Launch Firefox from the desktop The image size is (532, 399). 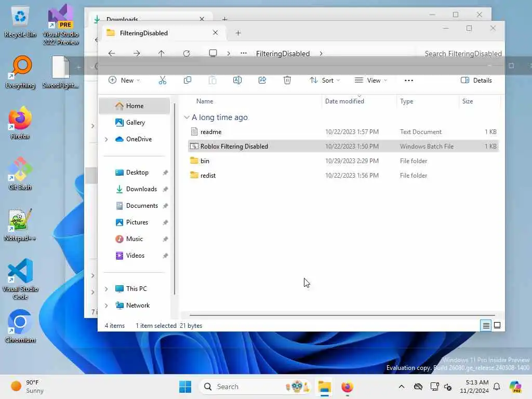[x=20, y=123]
